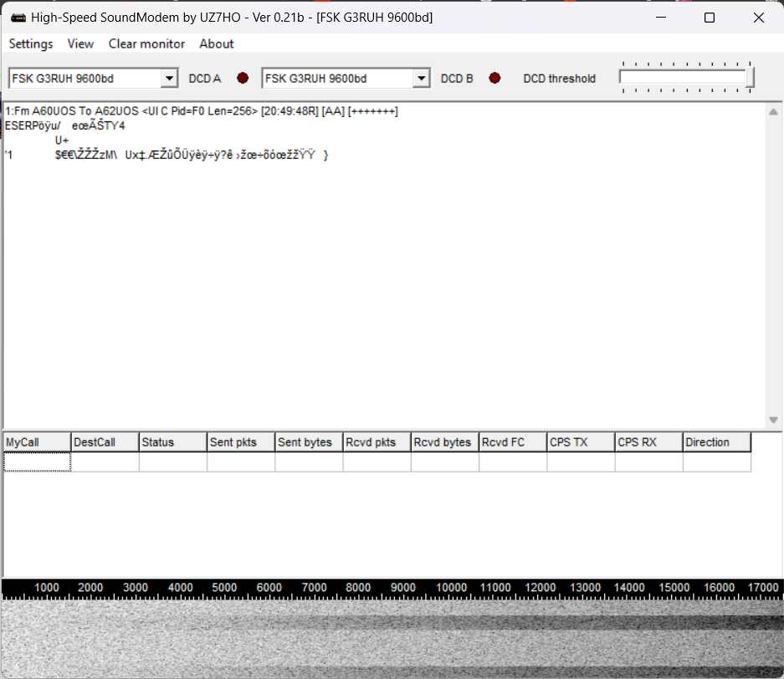Click the 'U+' line in the monitor
The height and width of the screenshot is (679, 784).
[62, 140]
